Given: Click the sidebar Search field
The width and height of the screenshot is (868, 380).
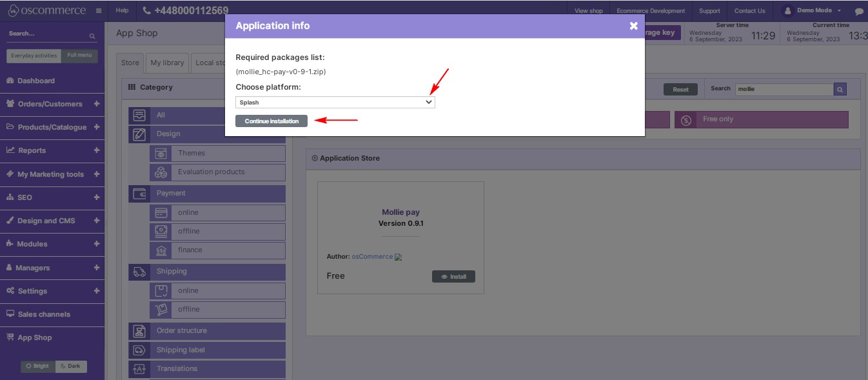Looking at the screenshot, I should coord(46,34).
